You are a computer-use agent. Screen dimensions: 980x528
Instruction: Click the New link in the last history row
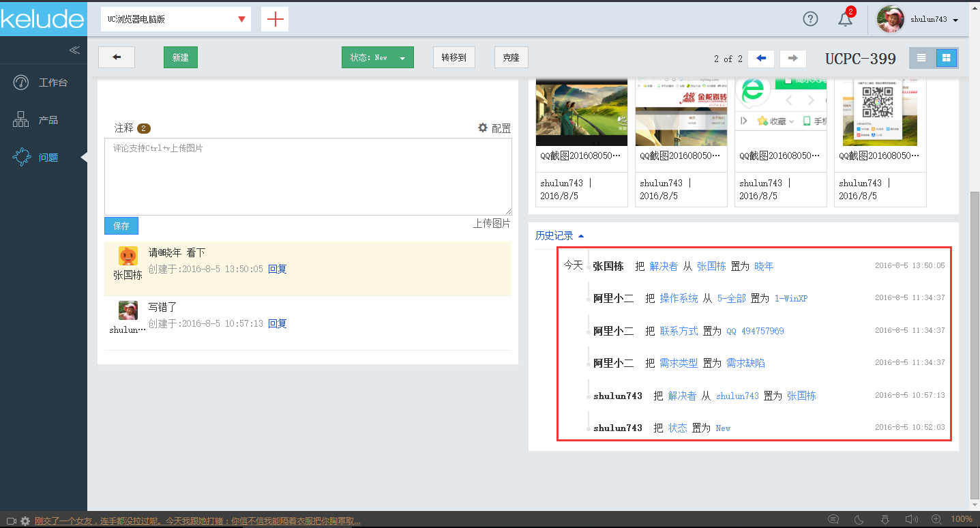tap(723, 428)
